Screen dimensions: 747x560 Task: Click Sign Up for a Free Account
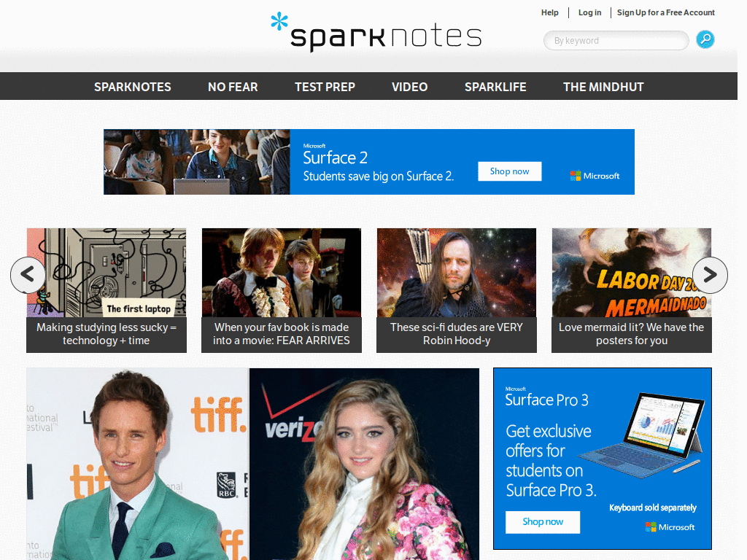coord(665,12)
